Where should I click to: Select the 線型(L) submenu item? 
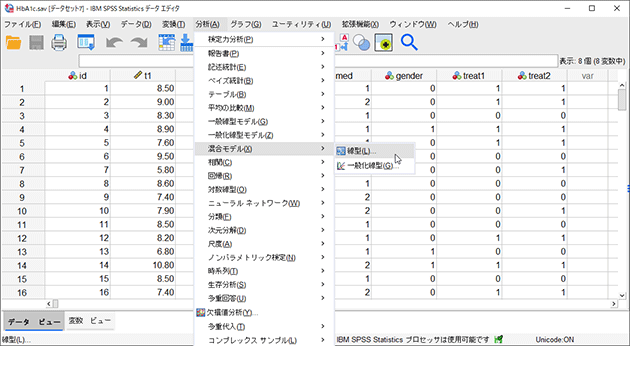[x=374, y=151]
